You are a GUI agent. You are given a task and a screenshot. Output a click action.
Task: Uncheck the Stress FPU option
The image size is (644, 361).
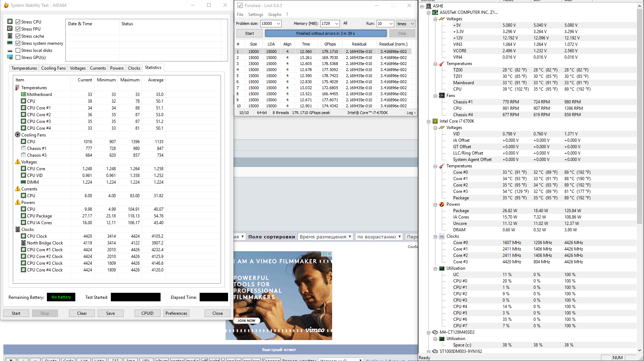(18, 29)
